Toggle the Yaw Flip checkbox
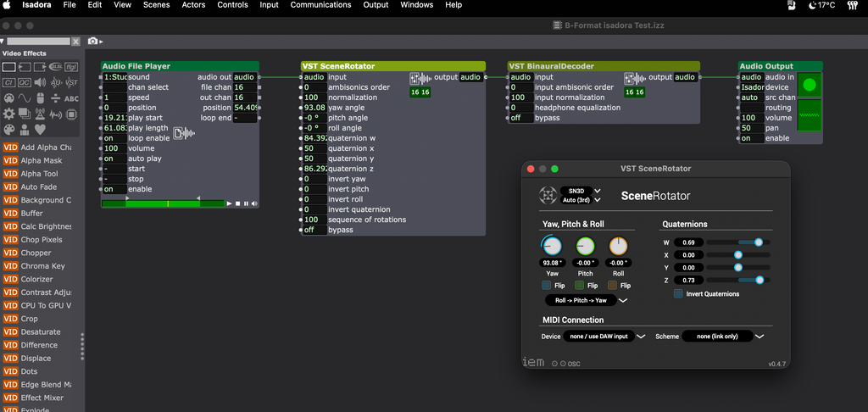Image resolution: width=868 pixels, height=412 pixels. [x=547, y=286]
